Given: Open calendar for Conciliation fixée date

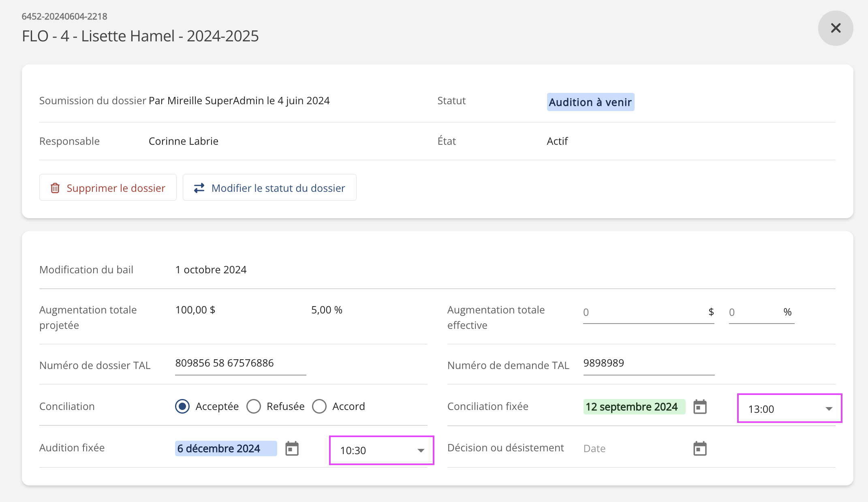Looking at the screenshot, I should [700, 407].
